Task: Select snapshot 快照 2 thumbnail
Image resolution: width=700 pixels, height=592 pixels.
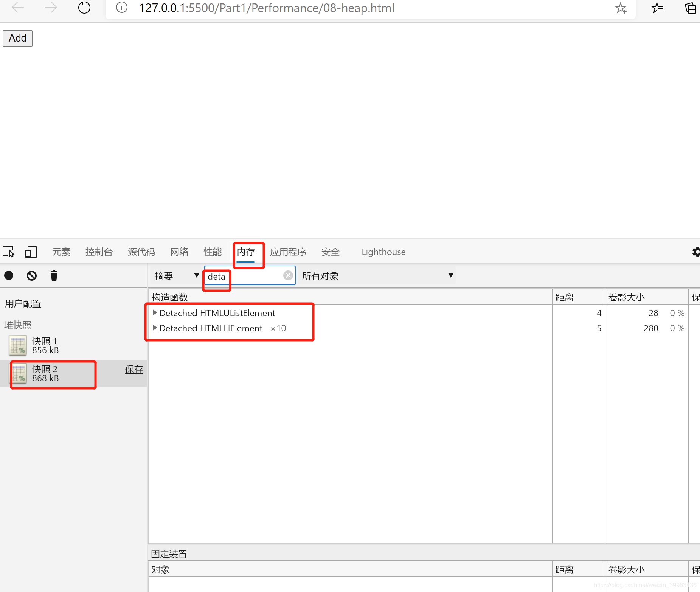Action: pos(18,373)
